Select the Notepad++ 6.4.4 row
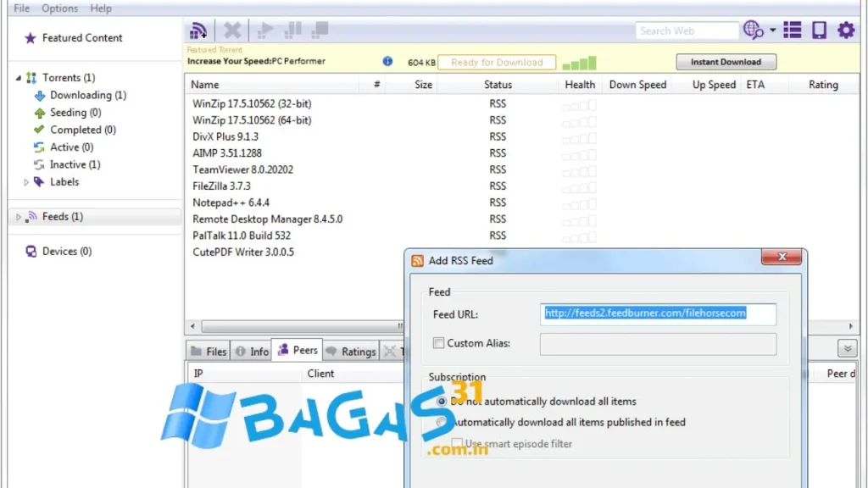Viewport: 868px width, 488px height. coord(522,202)
